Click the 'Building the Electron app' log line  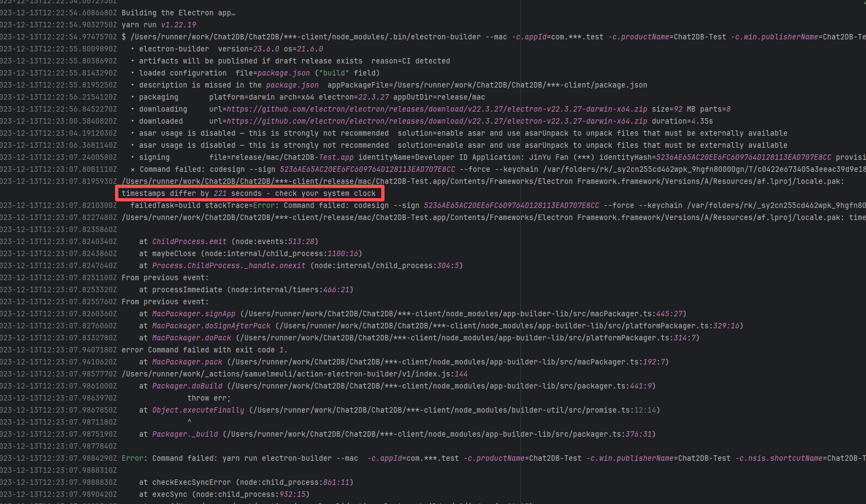179,13
